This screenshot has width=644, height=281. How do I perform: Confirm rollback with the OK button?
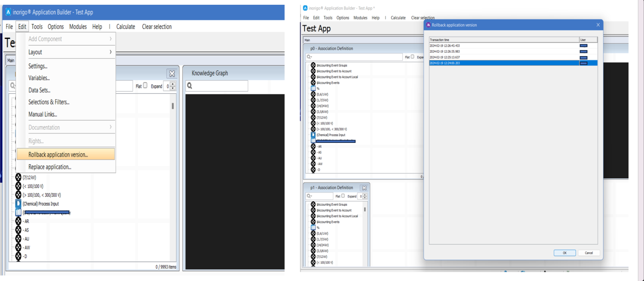tap(564, 253)
